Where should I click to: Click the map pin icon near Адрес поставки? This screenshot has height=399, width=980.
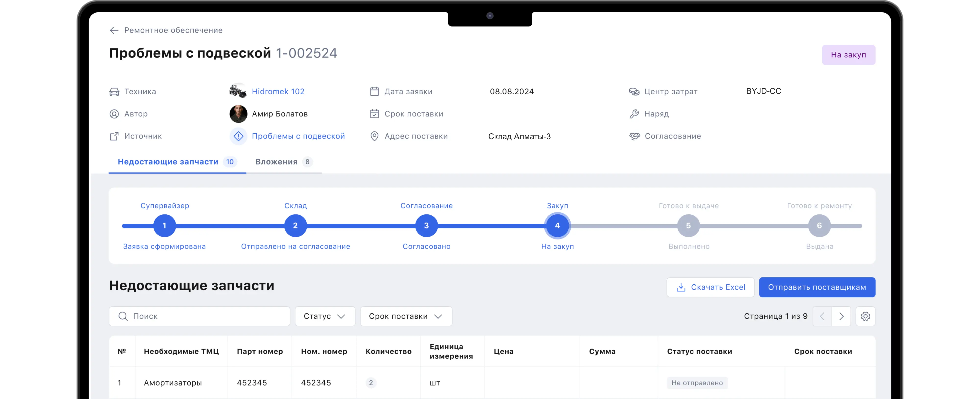coord(374,136)
